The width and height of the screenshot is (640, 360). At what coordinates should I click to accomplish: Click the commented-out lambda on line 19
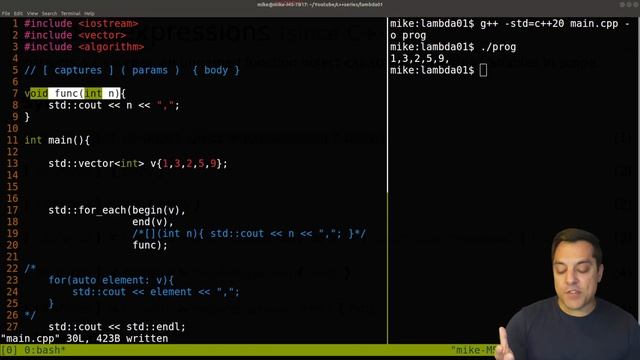(x=249, y=233)
